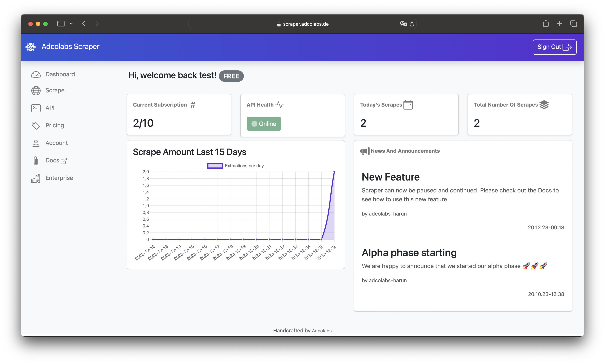The width and height of the screenshot is (605, 364).
Task: Click the Scrape globe icon
Action: (36, 91)
